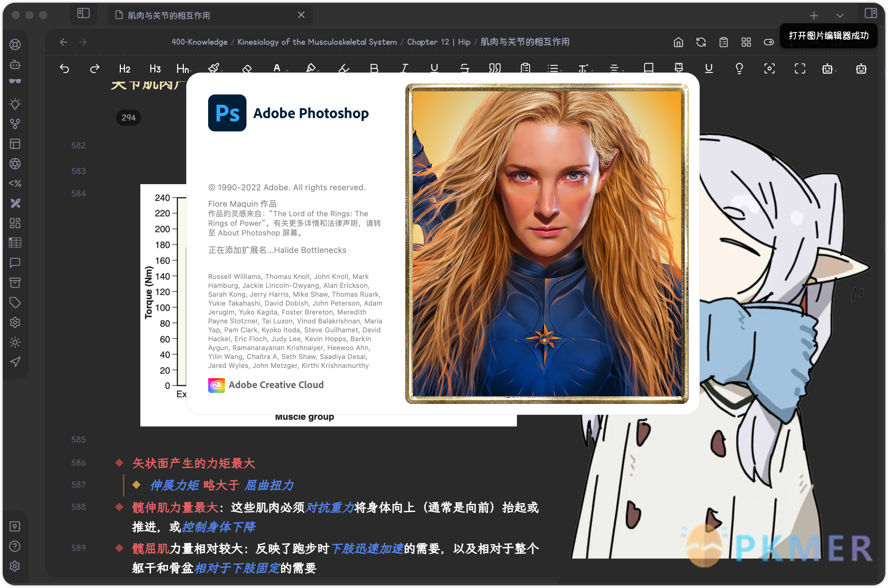Screen dimensions: 888x588
Task: Click the table icon in left ribbon
Action: 15,243
